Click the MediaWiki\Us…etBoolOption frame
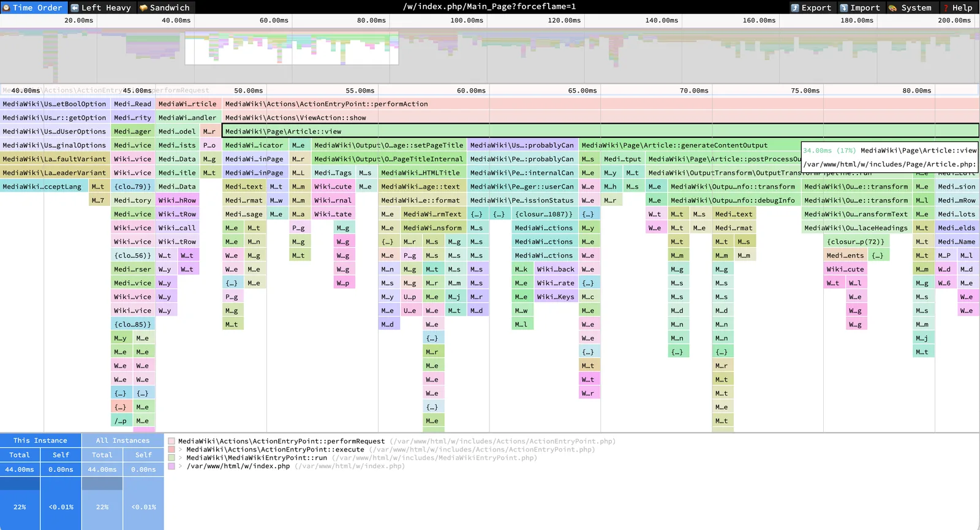The image size is (980, 530). (x=55, y=104)
